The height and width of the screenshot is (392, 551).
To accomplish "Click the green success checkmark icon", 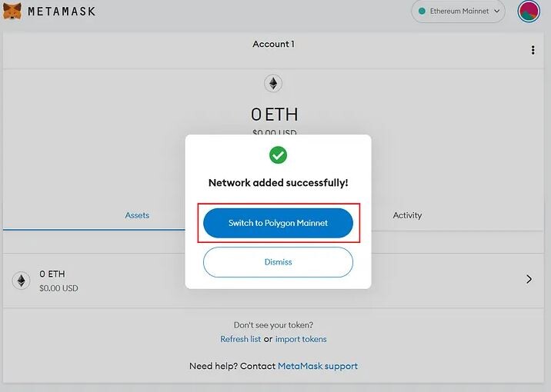I will click(278, 155).
